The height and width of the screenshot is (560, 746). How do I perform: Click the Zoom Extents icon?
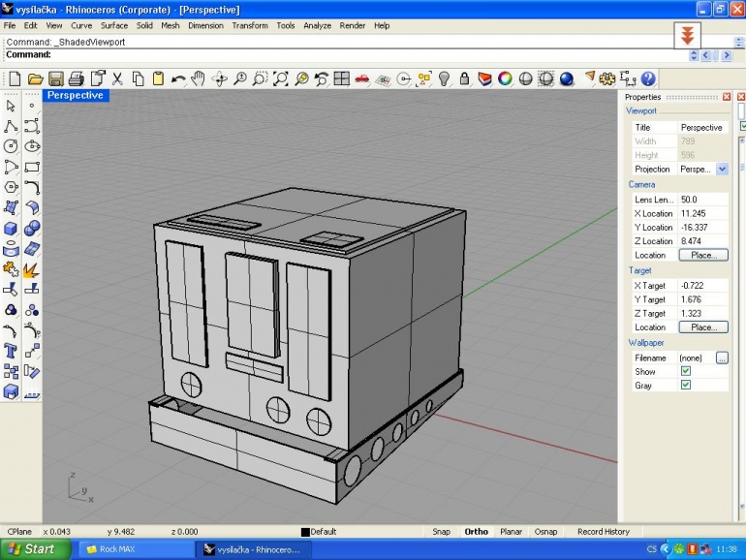[281, 78]
